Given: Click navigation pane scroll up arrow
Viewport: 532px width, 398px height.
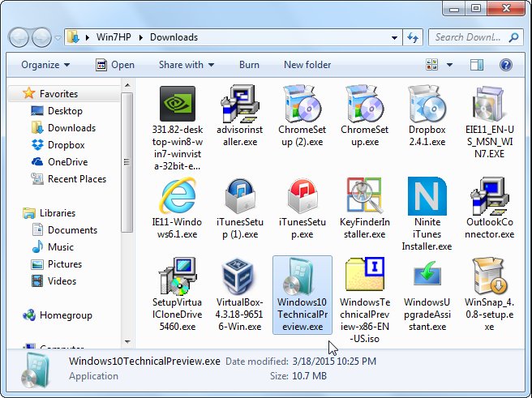Looking at the screenshot, I should coord(127,85).
